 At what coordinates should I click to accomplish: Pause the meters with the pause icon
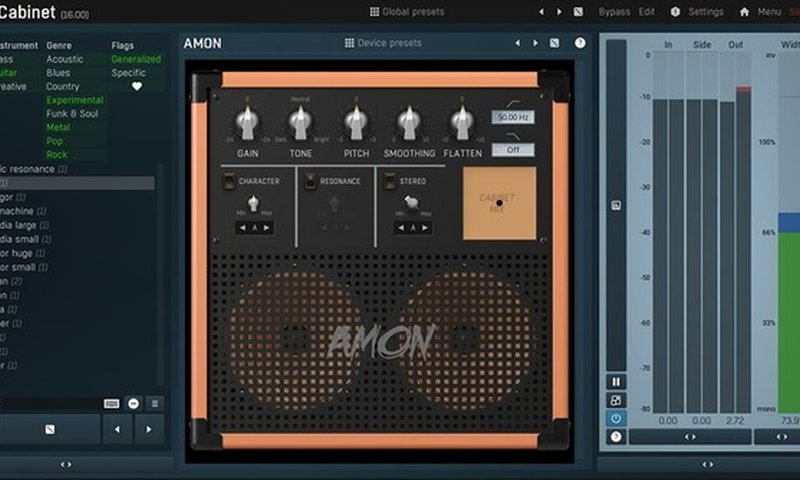(616, 382)
